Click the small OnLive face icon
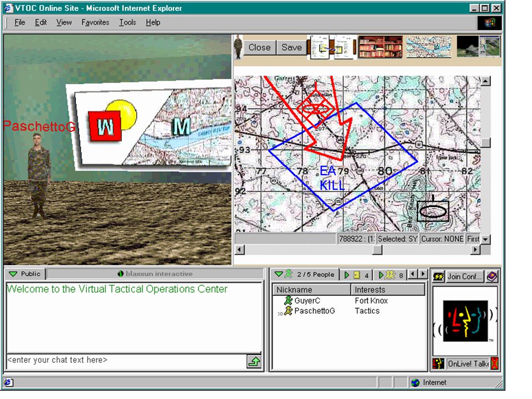532x399 pixels. coord(438,364)
